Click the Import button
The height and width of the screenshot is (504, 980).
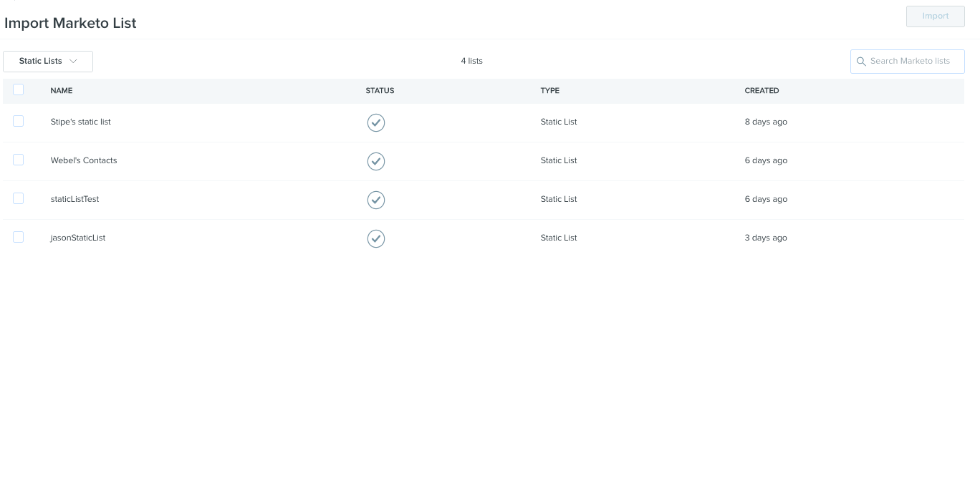click(936, 16)
